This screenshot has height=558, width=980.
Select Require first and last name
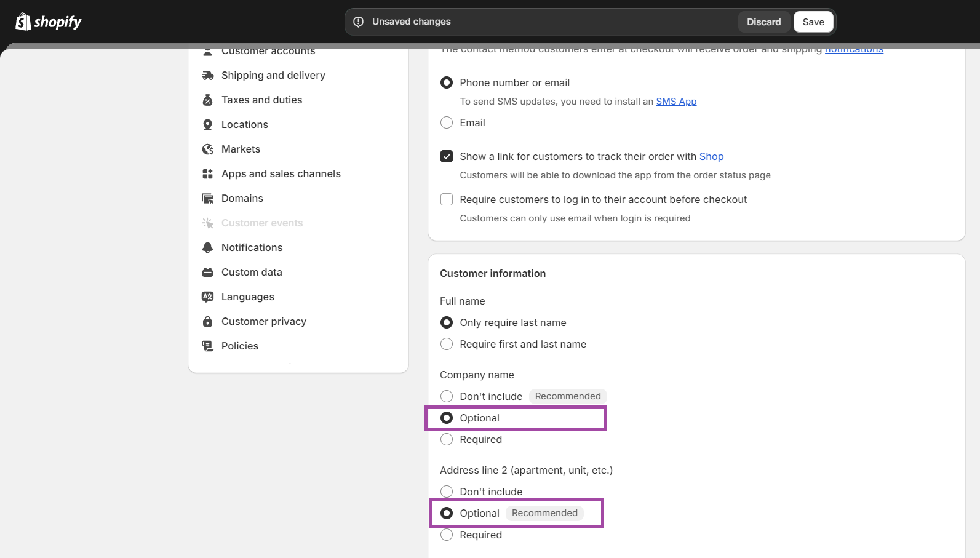coord(447,344)
